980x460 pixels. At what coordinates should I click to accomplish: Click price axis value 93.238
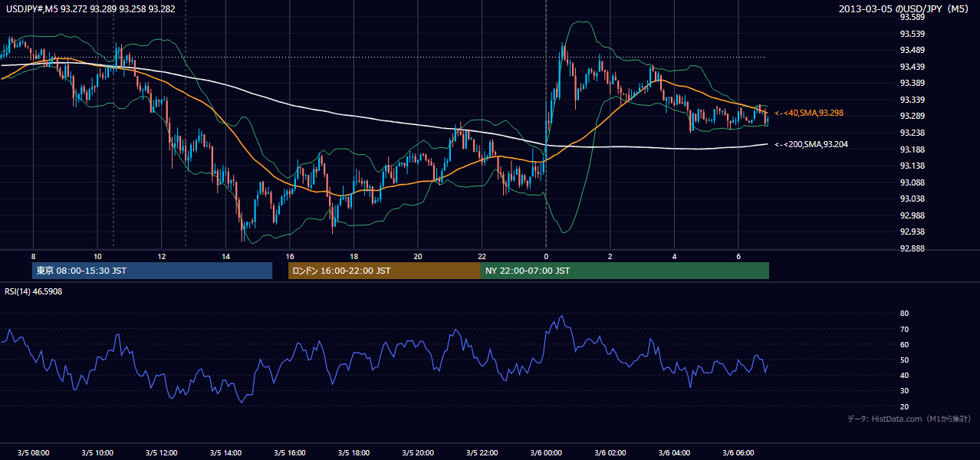[x=911, y=133]
